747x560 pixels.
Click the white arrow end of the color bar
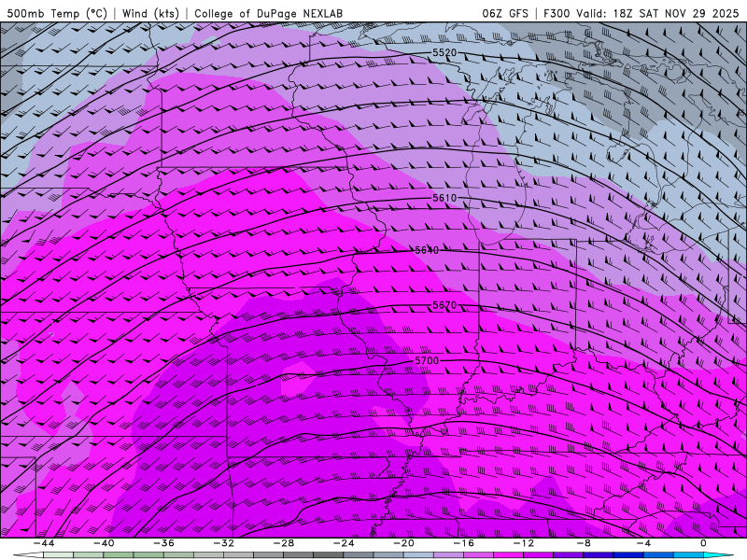(x=28, y=555)
